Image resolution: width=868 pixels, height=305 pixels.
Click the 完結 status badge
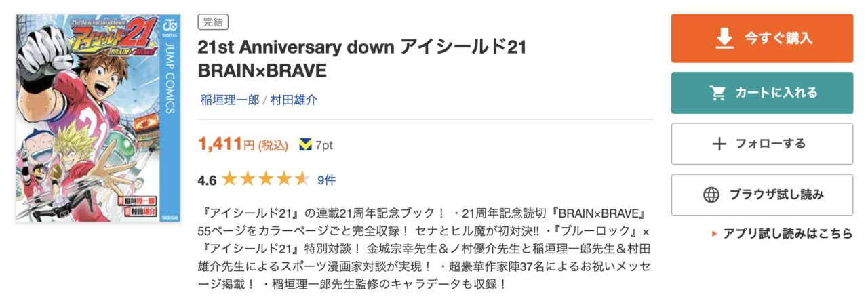tap(213, 22)
